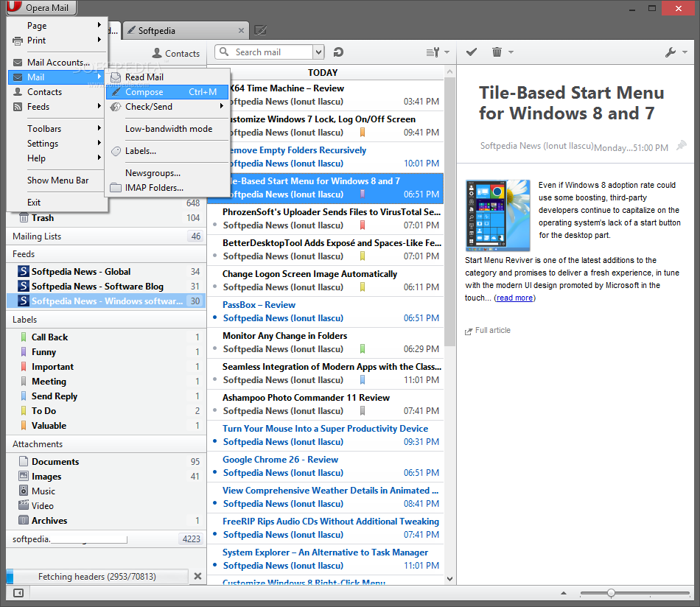Toggle read dot on Change Logon Screen message
Image resolution: width=700 pixels, height=607 pixels.
click(214, 287)
